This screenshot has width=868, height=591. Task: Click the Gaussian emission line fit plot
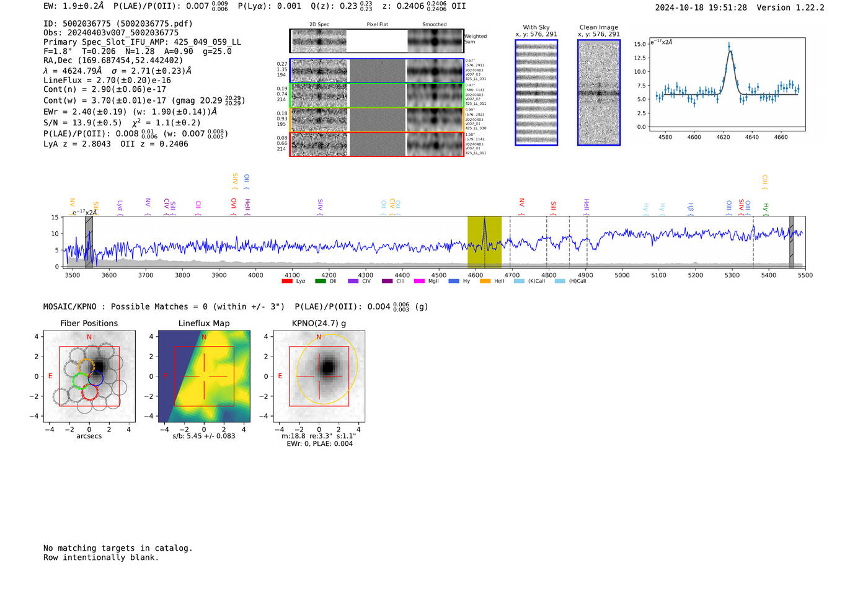727,85
